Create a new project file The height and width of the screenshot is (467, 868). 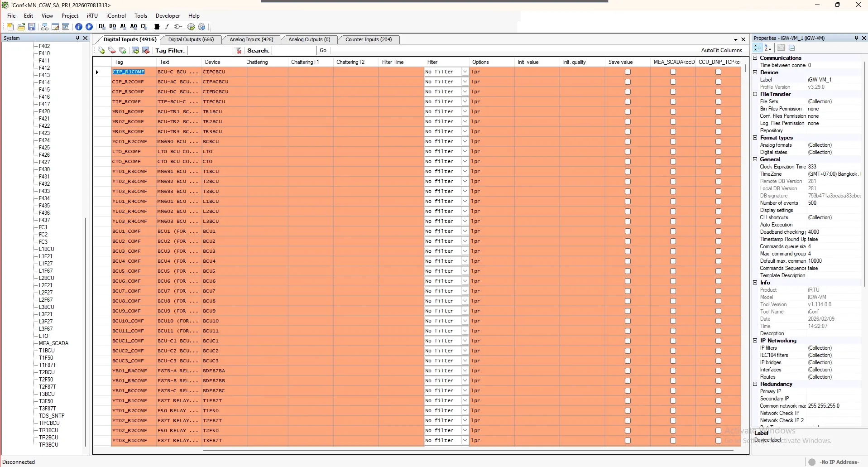[10, 27]
